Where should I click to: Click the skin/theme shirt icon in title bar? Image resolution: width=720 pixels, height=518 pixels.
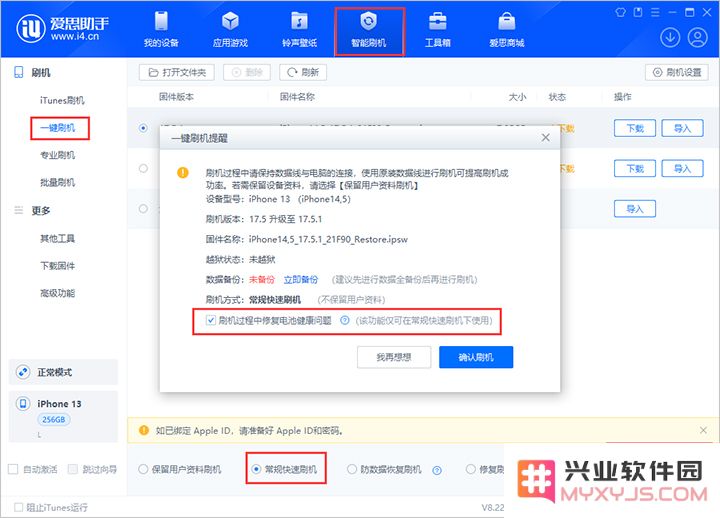pyautogui.click(x=620, y=12)
